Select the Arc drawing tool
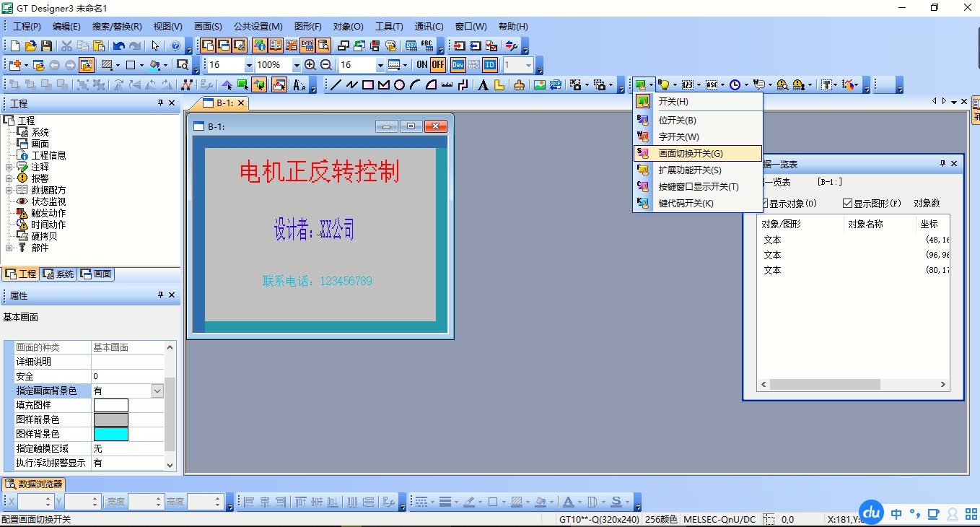Screen dimensions: 980x527 pos(415,85)
